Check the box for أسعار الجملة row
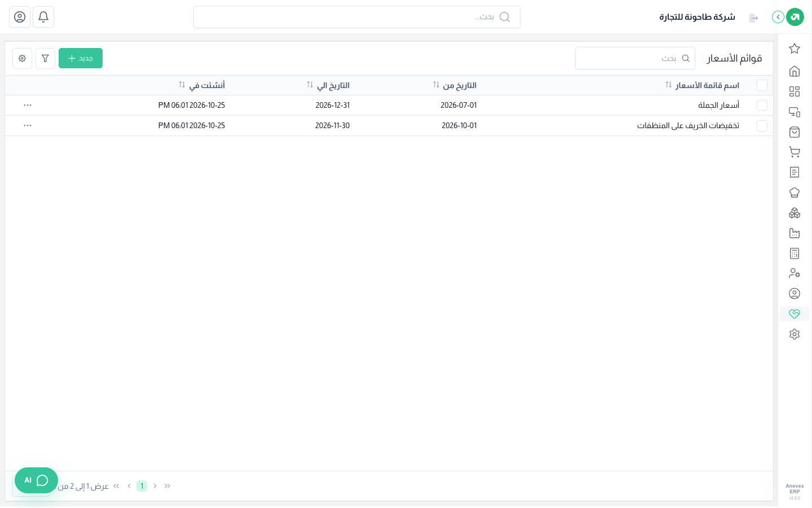Image resolution: width=812 pixels, height=508 pixels. coord(762,106)
